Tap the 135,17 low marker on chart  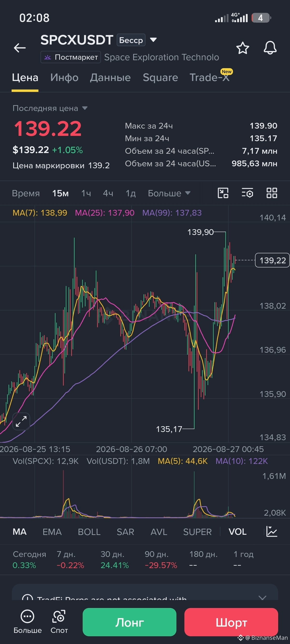point(169,429)
